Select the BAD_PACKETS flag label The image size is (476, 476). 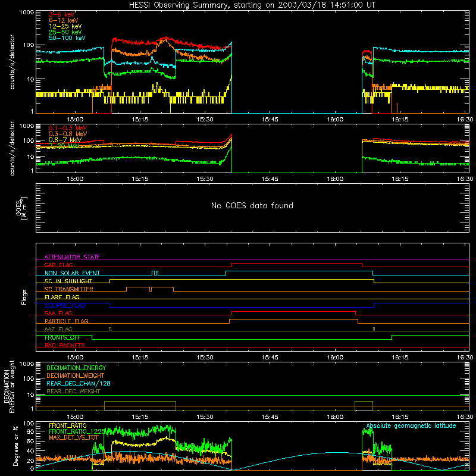coord(65,345)
